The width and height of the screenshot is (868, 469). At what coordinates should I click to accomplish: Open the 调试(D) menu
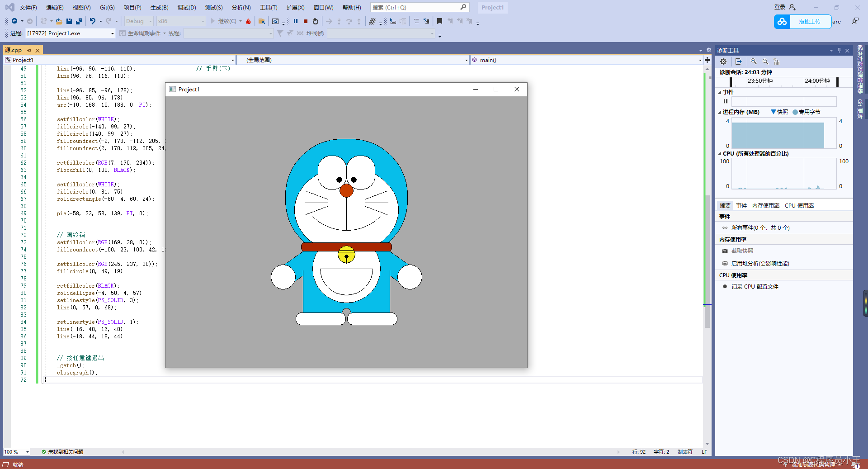coord(187,7)
